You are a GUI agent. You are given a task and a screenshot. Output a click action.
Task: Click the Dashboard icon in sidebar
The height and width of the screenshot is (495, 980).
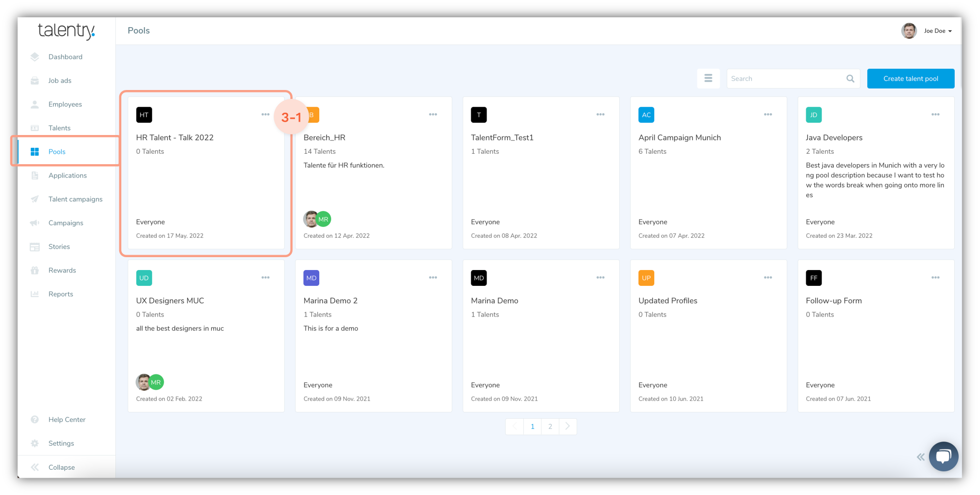pos(35,57)
